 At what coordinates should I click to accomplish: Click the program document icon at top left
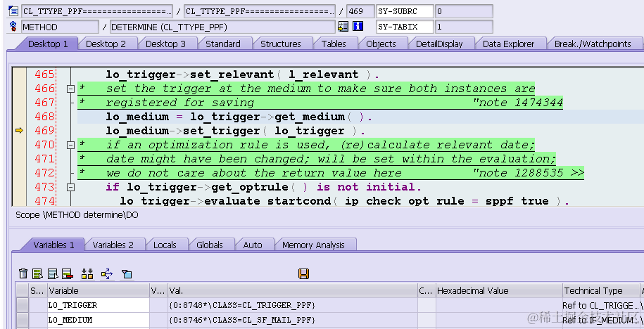point(13,11)
